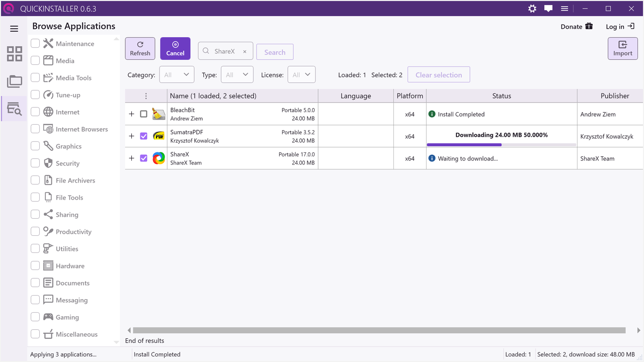Toggle the hamburger navigation menu
The image size is (644, 362).
coord(14,29)
